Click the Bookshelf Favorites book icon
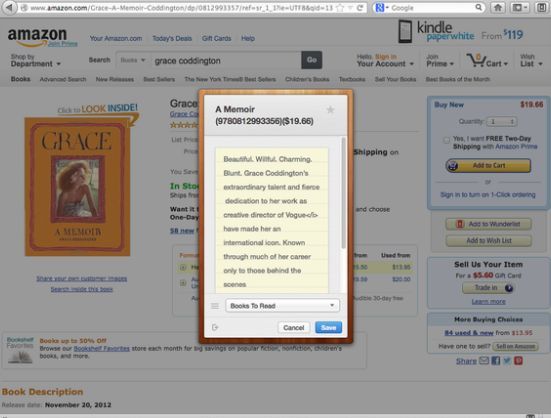The image size is (551, 418). [20, 357]
